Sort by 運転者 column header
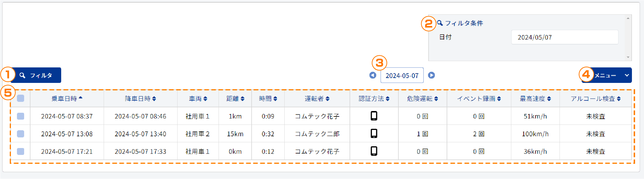644x179 pixels. click(x=317, y=99)
